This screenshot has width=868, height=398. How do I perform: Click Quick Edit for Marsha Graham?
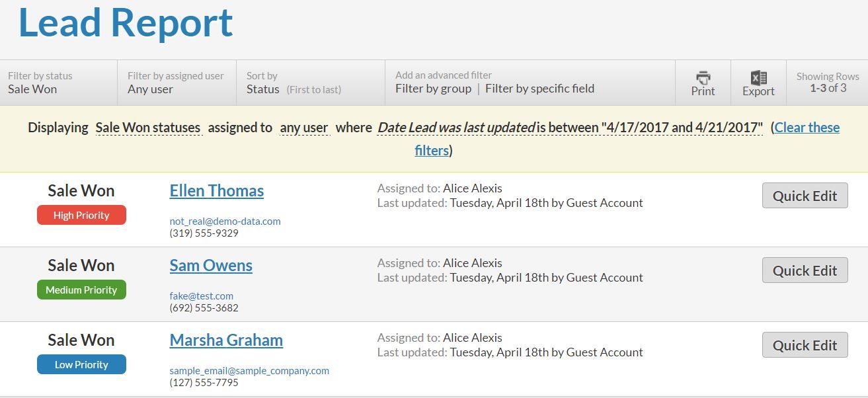[805, 345]
